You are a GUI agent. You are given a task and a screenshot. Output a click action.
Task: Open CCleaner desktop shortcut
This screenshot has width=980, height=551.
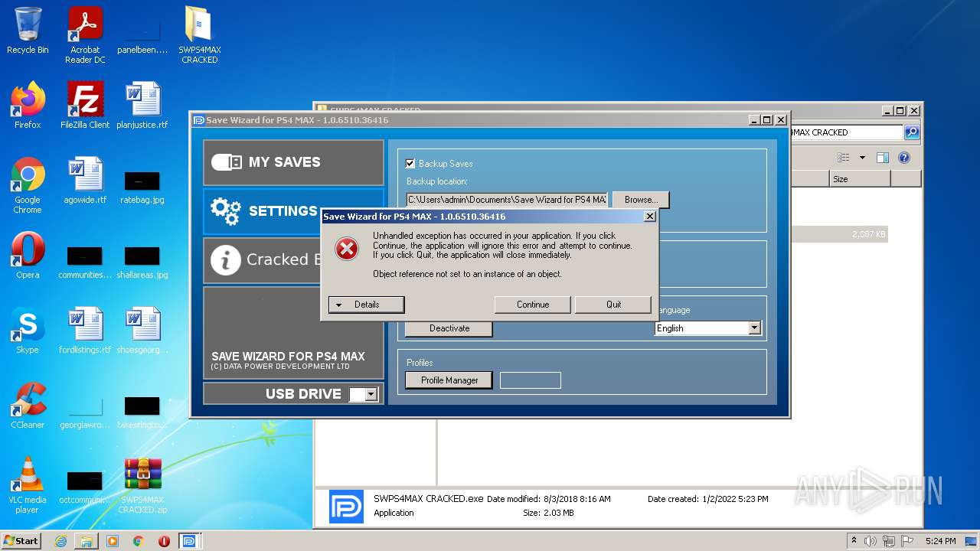click(x=28, y=406)
